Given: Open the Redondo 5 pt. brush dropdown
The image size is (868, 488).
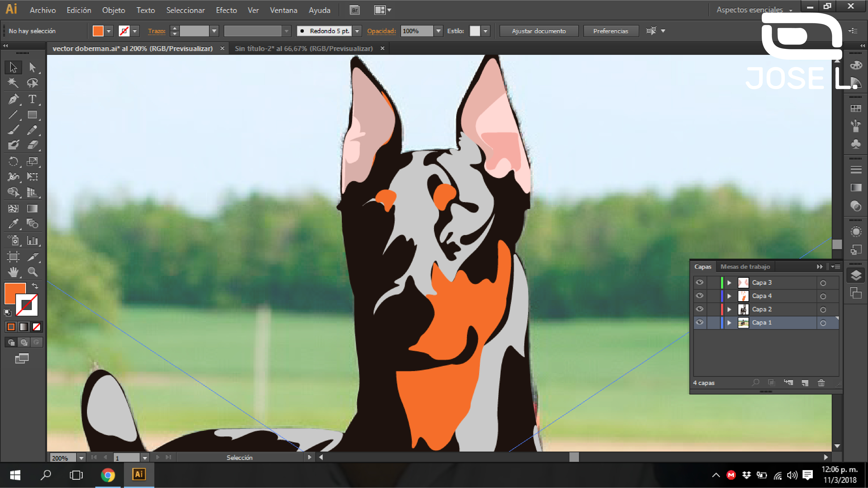Looking at the screenshot, I should coord(357,31).
